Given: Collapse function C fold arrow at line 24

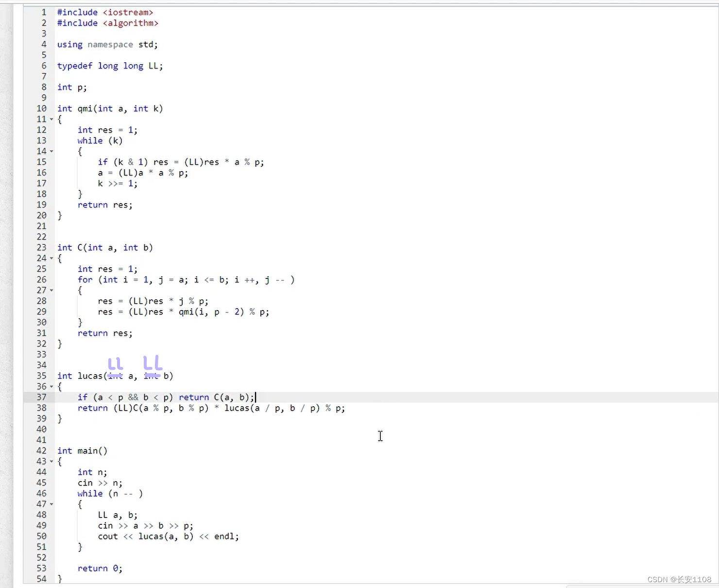Looking at the screenshot, I should (51, 259).
